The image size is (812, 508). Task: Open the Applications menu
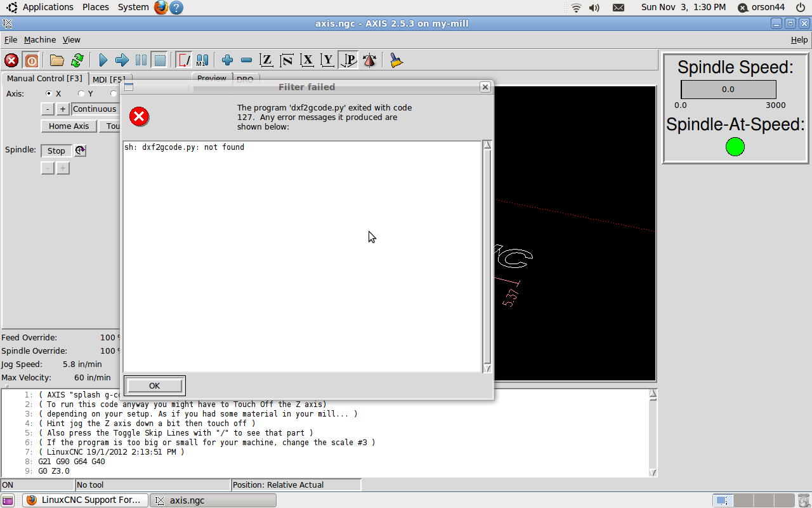point(48,7)
